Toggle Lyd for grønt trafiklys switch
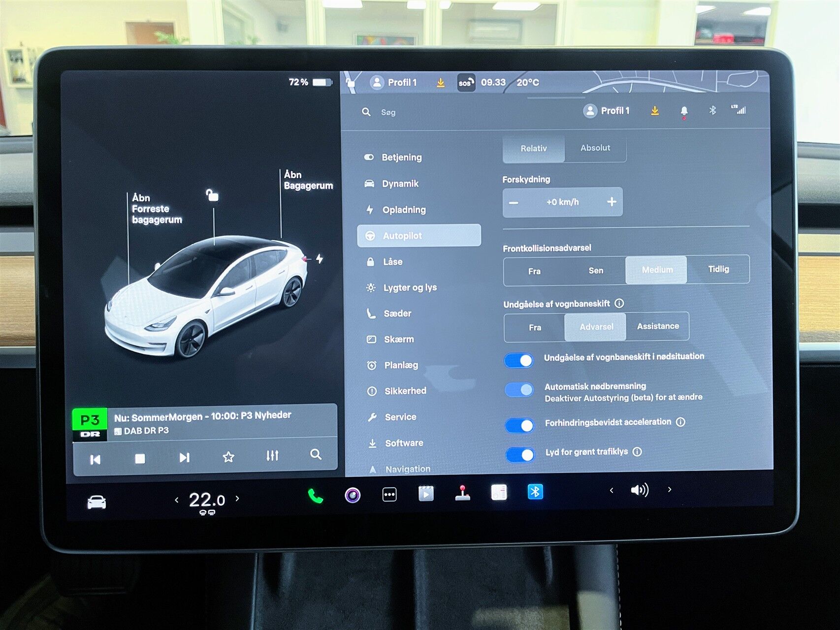 pyautogui.click(x=520, y=455)
